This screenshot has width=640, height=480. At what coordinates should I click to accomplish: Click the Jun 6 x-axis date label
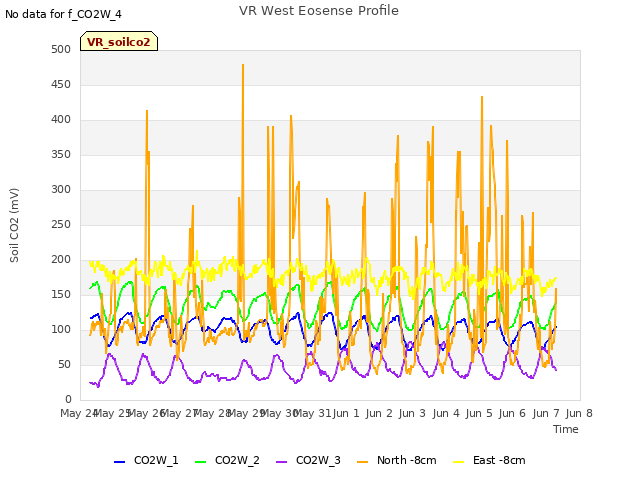pyautogui.click(x=512, y=413)
